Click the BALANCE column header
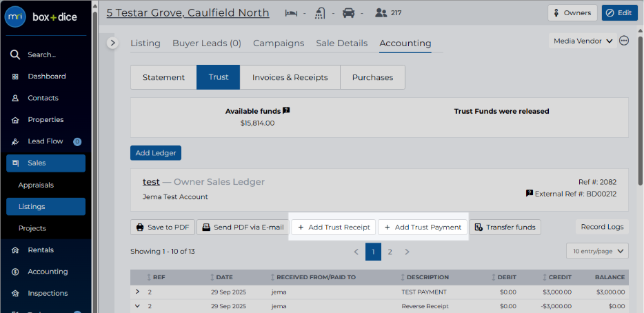Viewport: 644px width, 313px height. [x=610, y=277]
